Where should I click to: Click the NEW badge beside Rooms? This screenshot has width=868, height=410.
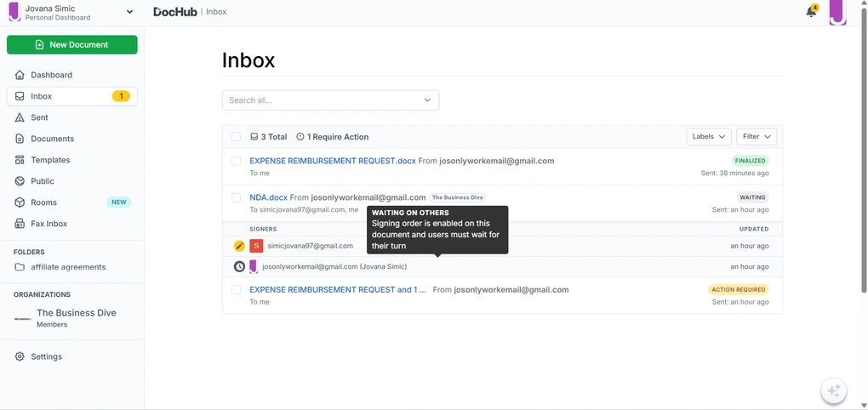(x=119, y=202)
